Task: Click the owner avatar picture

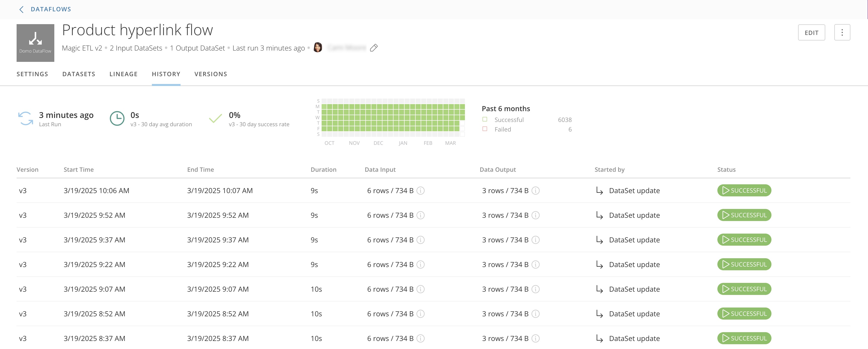Action: (x=318, y=48)
